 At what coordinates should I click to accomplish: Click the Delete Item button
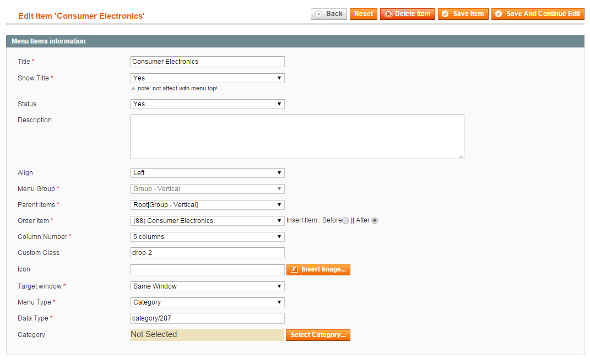click(x=408, y=14)
